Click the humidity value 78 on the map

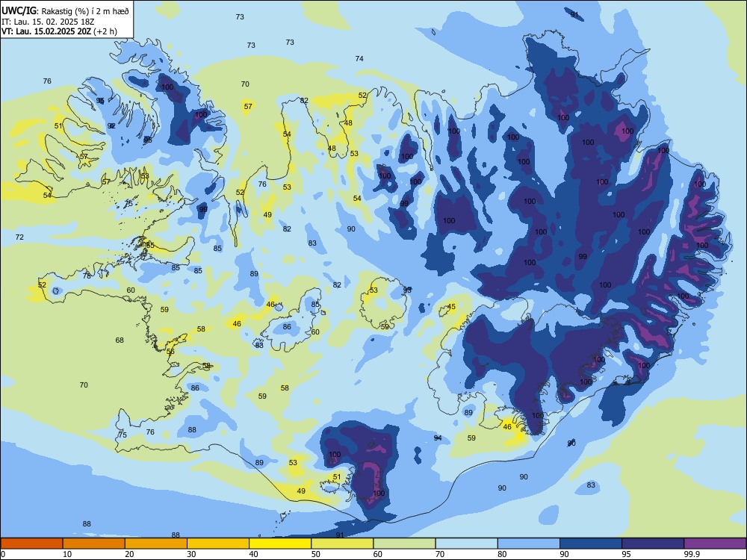(x=87, y=276)
